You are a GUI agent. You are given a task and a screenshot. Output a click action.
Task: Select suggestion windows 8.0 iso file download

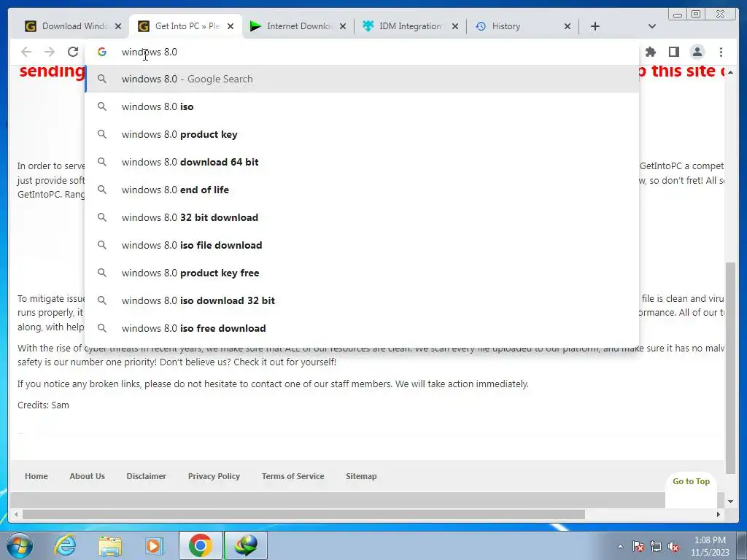[362, 245]
